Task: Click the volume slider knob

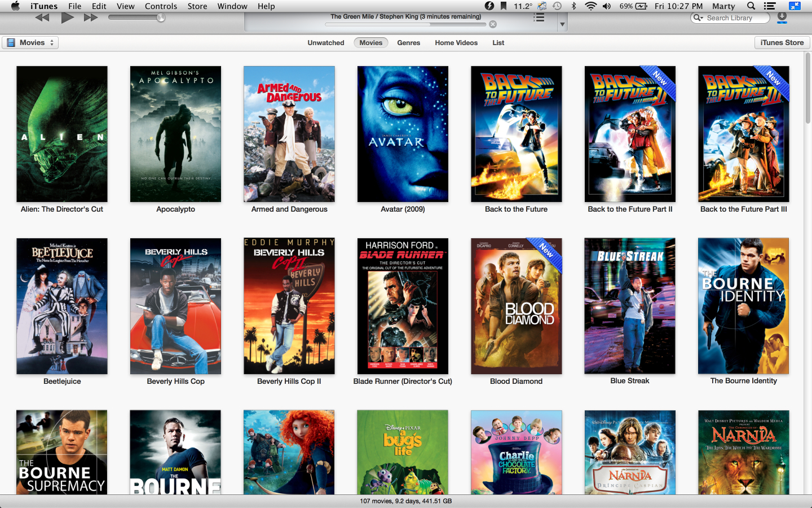Action: 161,17
